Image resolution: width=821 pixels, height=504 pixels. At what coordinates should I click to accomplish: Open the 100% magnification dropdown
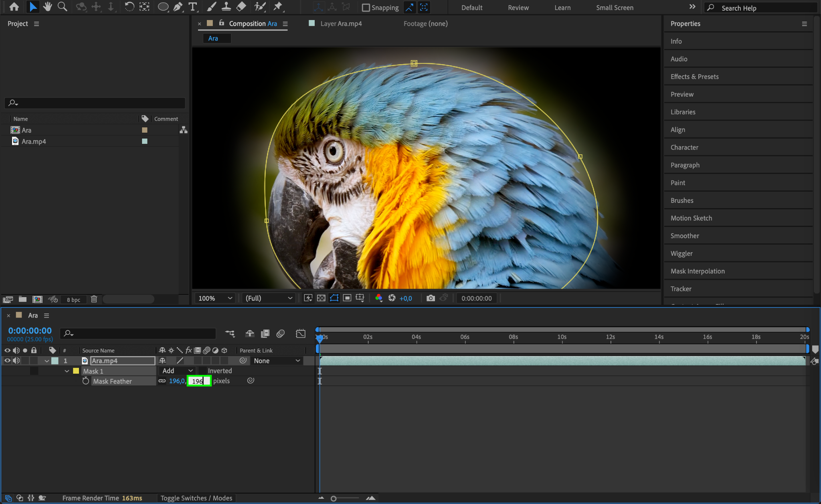(x=215, y=298)
